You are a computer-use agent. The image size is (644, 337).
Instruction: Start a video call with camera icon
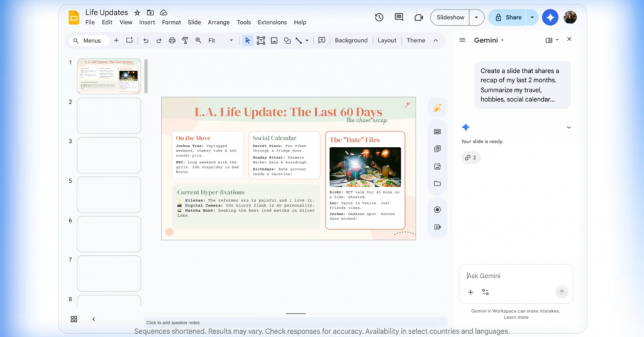[x=418, y=17]
